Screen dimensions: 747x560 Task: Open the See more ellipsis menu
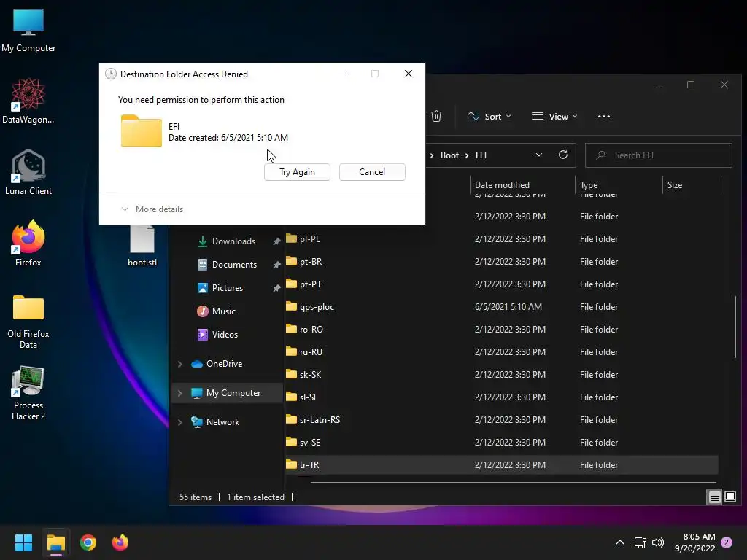point(603,116)
